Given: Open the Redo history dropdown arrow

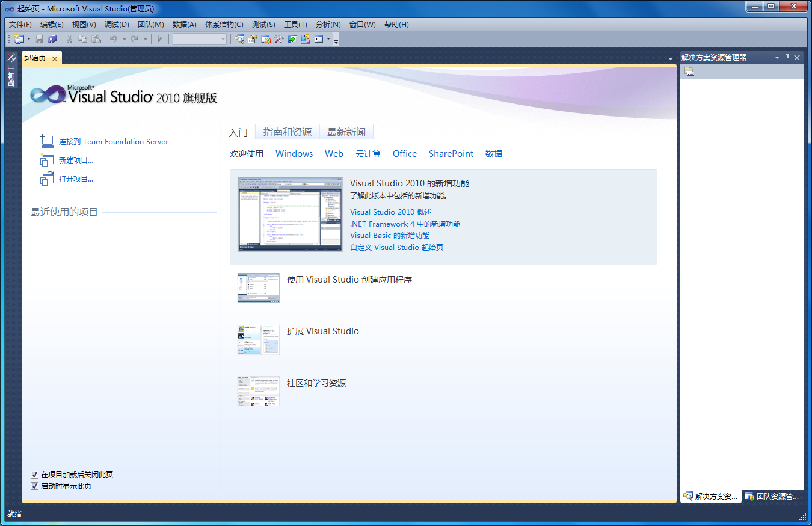Looking at the screenshot, I should [146, 39].
